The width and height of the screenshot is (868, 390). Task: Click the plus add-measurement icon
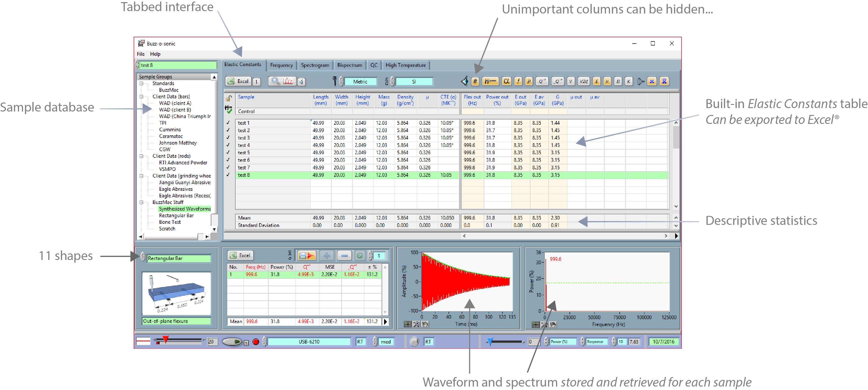click(x=326, y=256)
